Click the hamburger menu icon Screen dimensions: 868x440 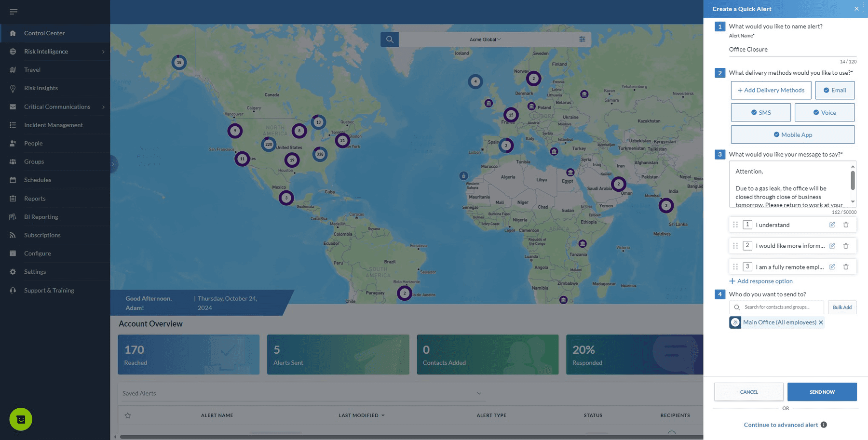14,12
